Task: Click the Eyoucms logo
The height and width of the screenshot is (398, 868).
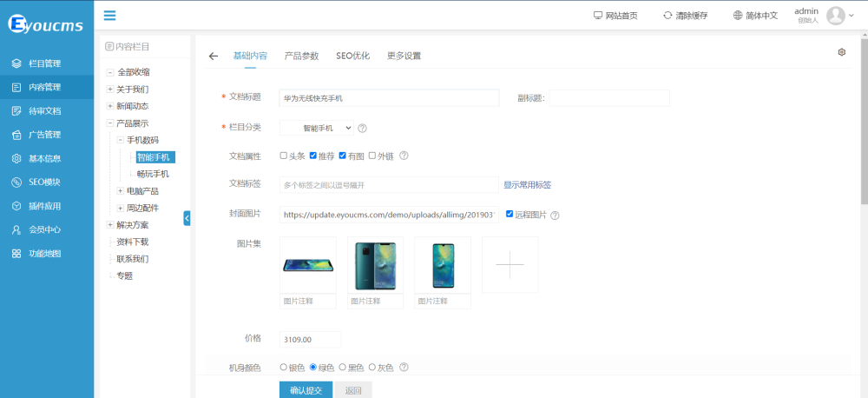Action: 45,23
